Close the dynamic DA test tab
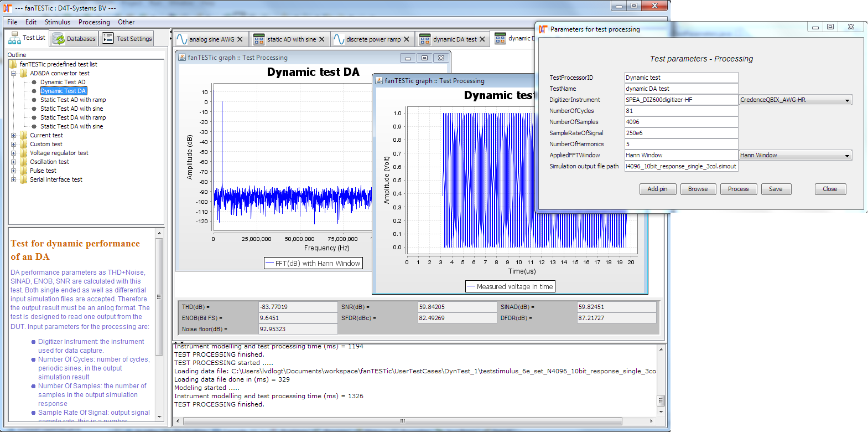 coord(482,39)
